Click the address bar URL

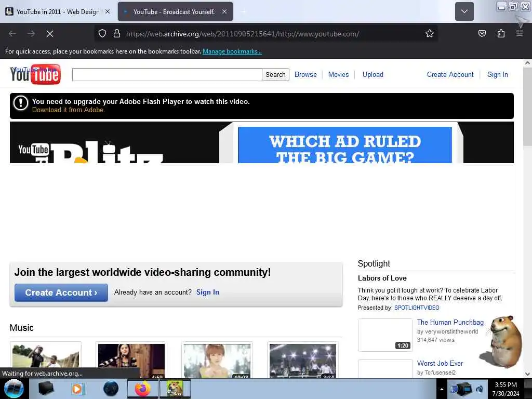tap(242, 34)
